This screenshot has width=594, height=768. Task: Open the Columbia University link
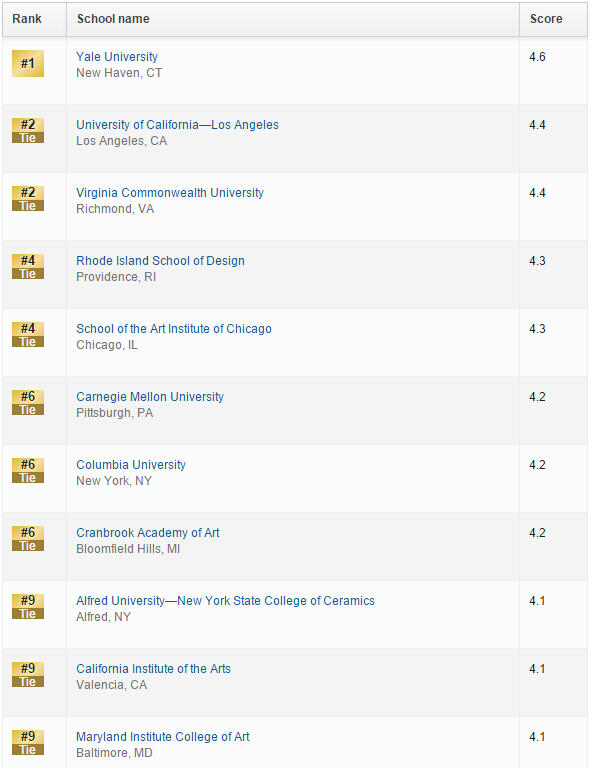131,465
